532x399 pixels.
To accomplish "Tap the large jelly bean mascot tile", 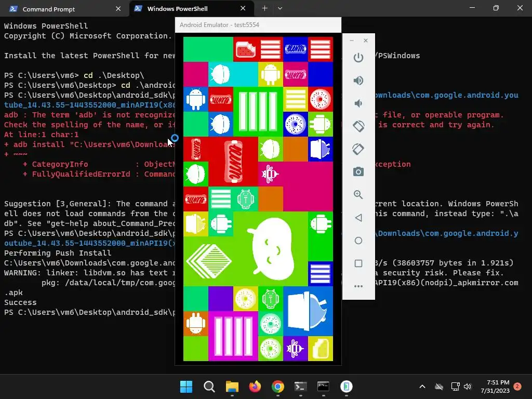I will pyautogui.click(x=270, y=249).
